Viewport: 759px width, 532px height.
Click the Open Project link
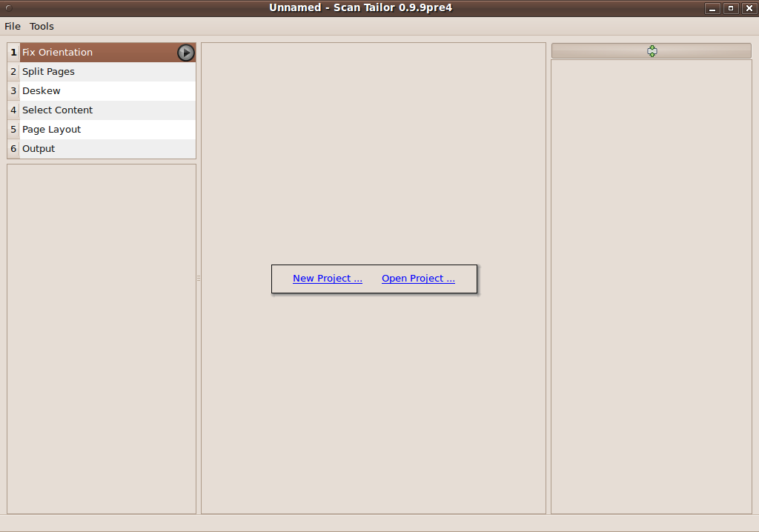(418, 279)
